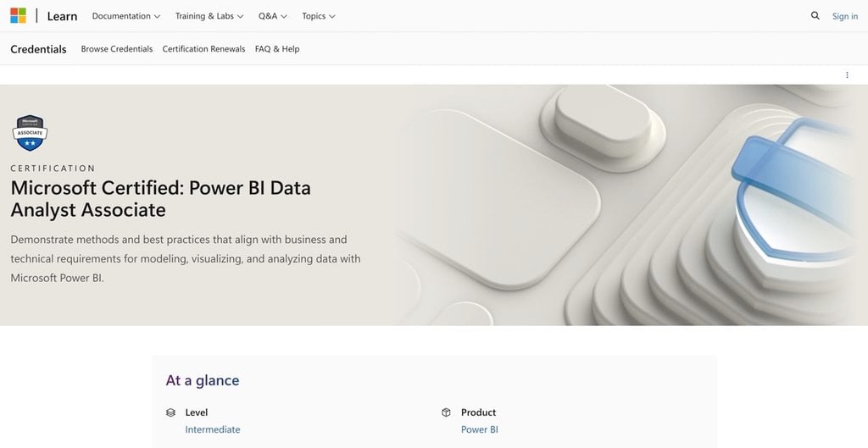Click the certification title heading
Image resolution: width=868 pixels, height=448 pixels.
tap(160, 199)
